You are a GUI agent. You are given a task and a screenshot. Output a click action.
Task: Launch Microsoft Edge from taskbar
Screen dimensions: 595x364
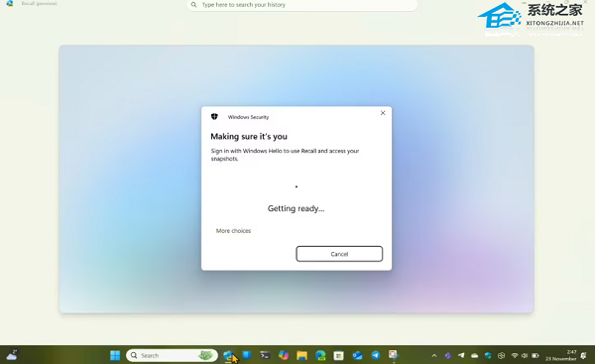click(x=320, y=355)
